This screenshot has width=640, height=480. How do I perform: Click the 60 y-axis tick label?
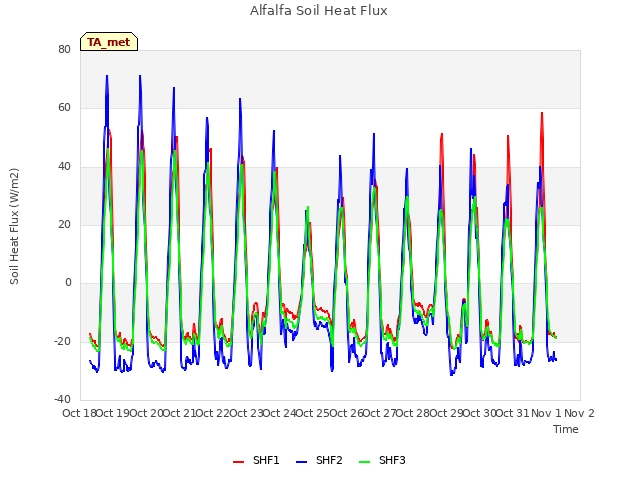tap(64, 108)
